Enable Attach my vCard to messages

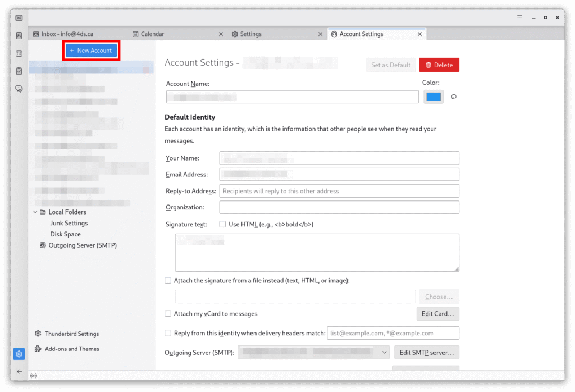coord(168,313)
